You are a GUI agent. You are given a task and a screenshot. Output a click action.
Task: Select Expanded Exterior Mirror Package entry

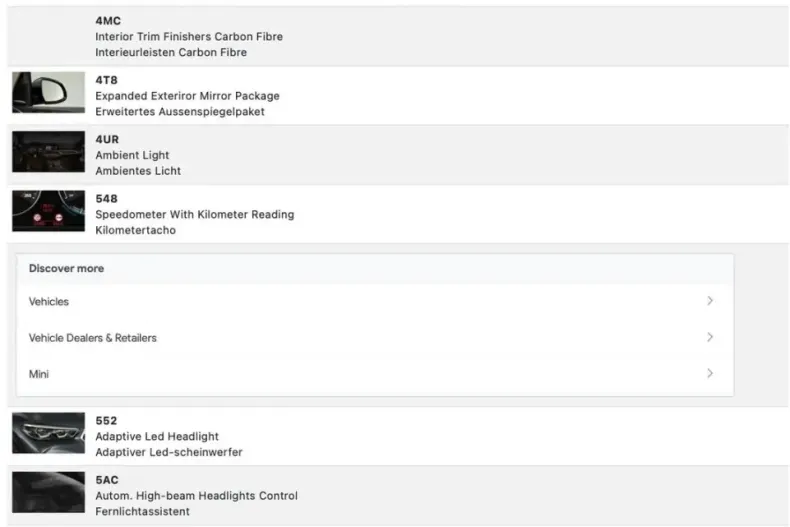pyautogui.click(x=187, y=96)
